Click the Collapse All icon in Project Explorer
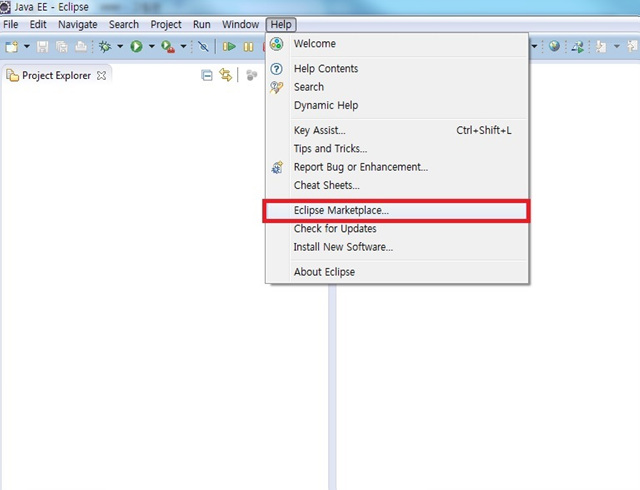Screen dimensions: 640x490 207,75
